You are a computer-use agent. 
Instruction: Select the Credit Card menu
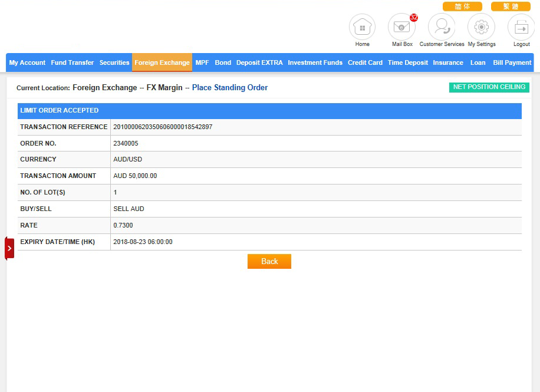coord(365,62)
